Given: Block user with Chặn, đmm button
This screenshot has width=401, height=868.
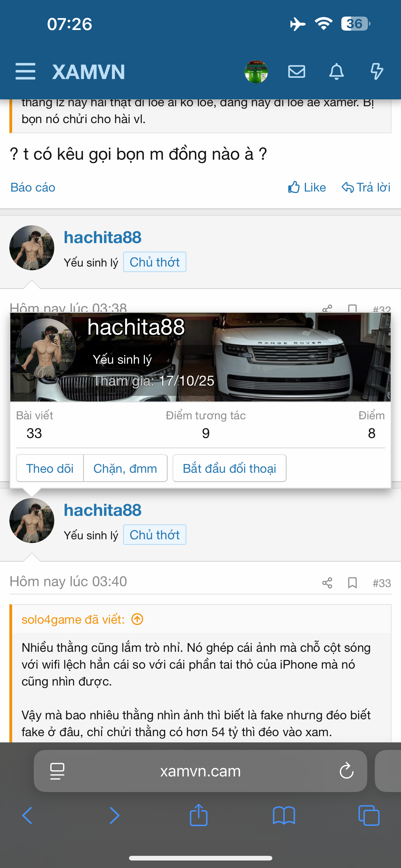Looking at the screenshot, I should click(125, 468).
